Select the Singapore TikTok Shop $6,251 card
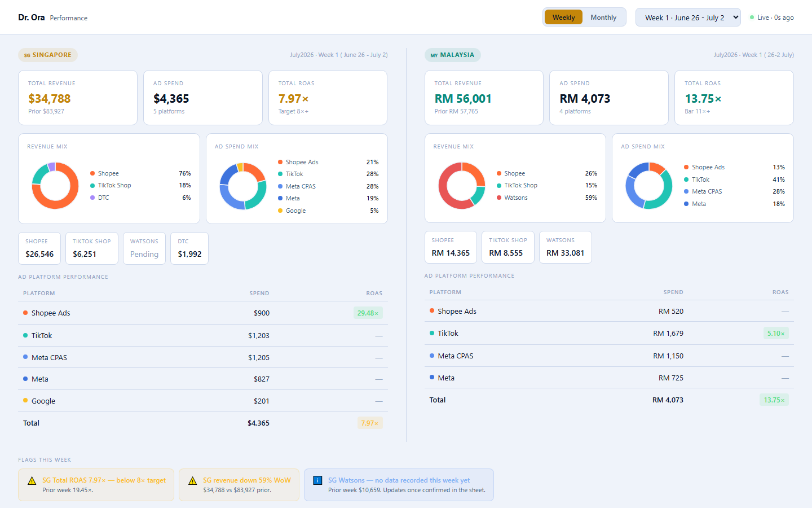 (92, 248)
